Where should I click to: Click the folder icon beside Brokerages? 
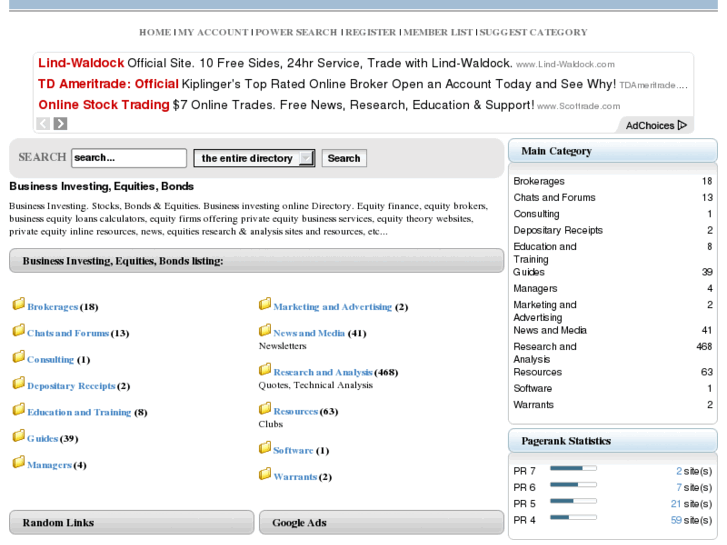click(19, 304)
